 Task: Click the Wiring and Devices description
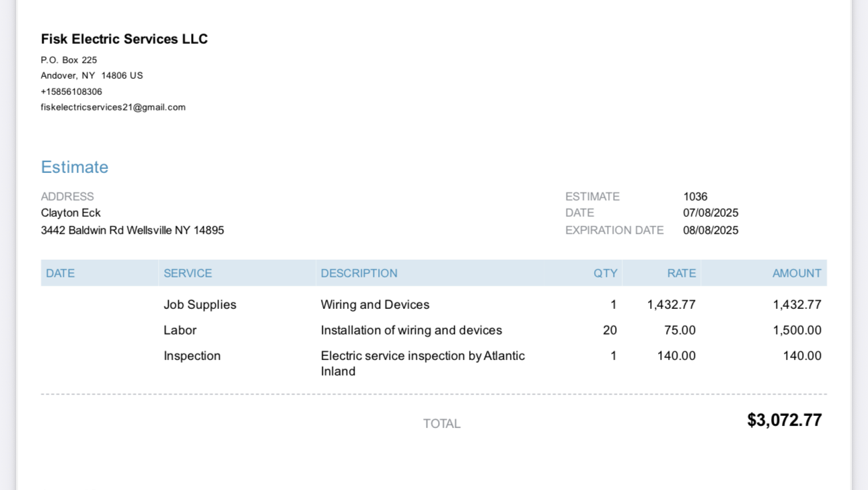click(375, 304)
